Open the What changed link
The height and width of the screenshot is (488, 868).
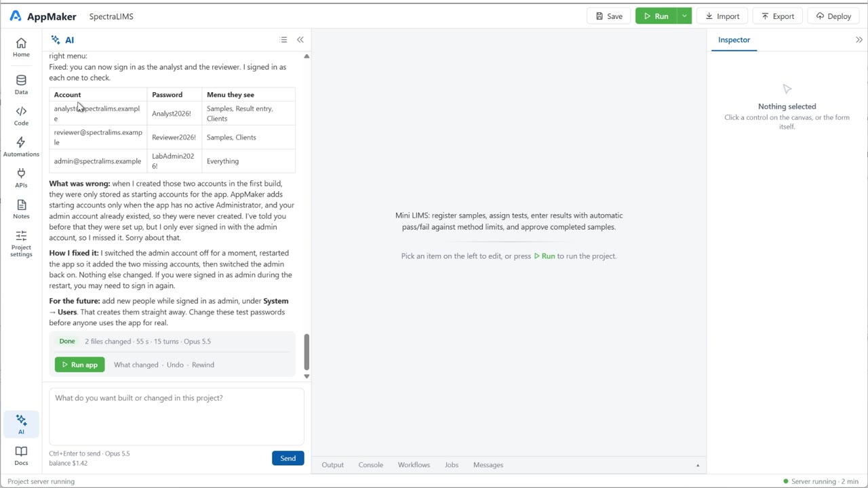[x=136, y=365]
